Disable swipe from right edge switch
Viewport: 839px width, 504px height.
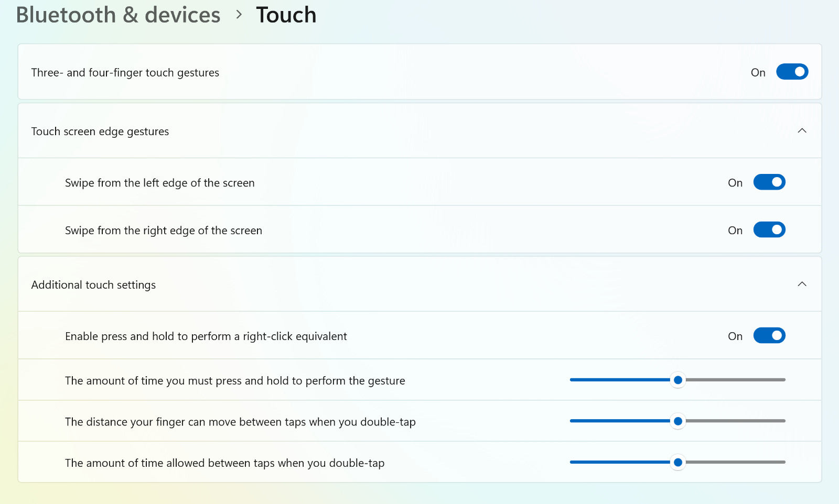click(769, 230)
